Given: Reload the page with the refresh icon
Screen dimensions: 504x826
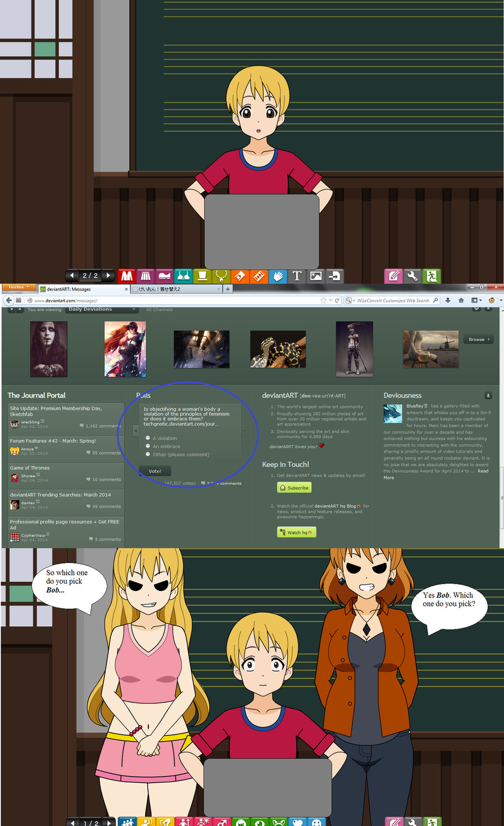Looking at the screenshot, I should 337,300.
